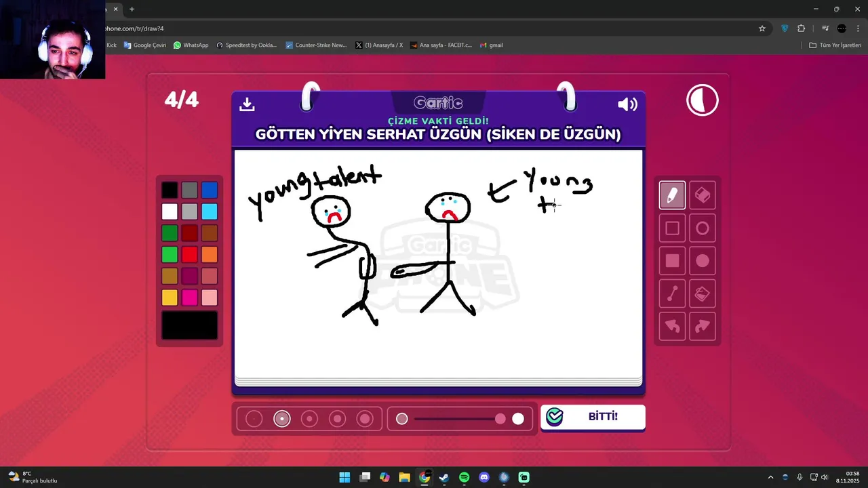
Task: Bookmark this page with the star icon
Action: pos(762,28)
